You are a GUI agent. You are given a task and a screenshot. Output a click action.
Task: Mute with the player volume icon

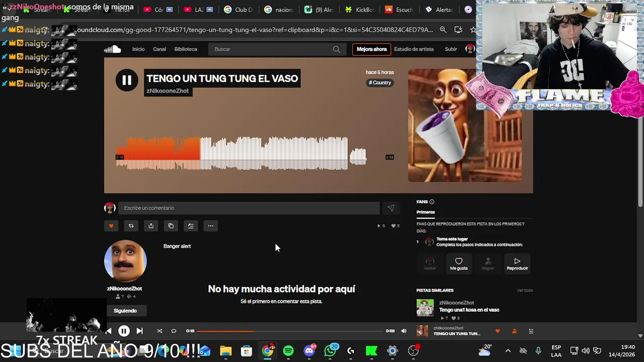pos(404,331)
